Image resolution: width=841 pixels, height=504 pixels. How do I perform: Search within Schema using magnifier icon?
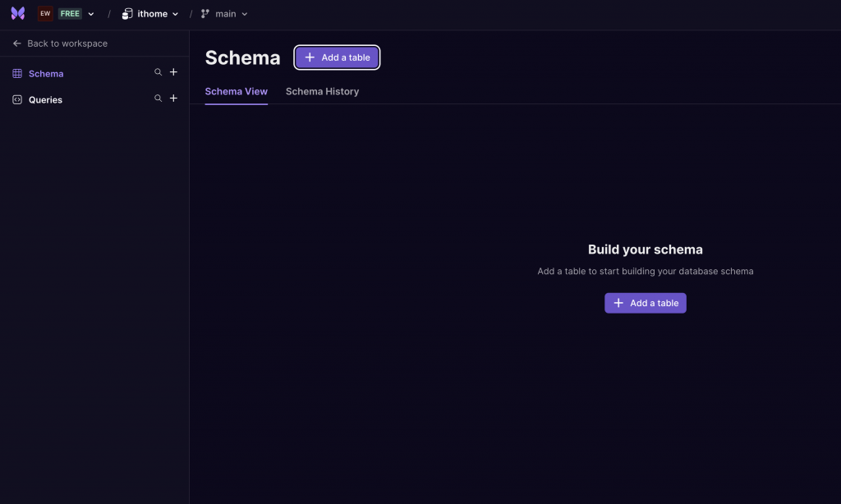point(159,72)
